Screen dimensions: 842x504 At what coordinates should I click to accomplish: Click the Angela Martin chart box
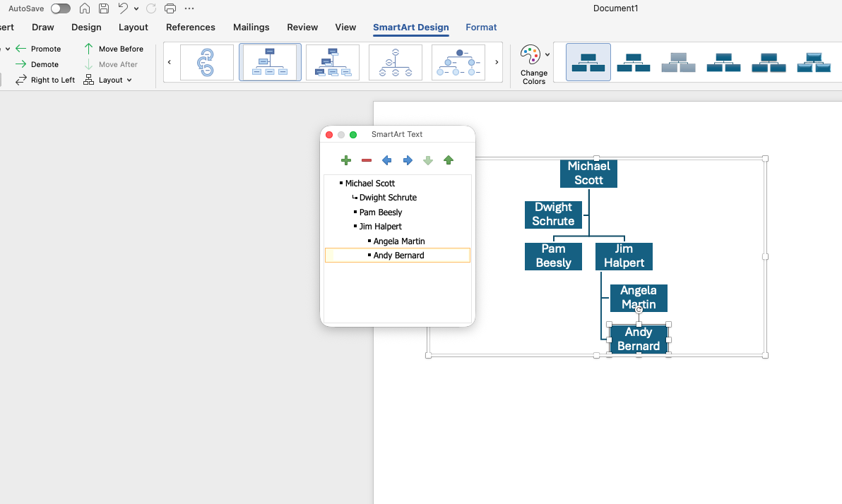(639, 298)
